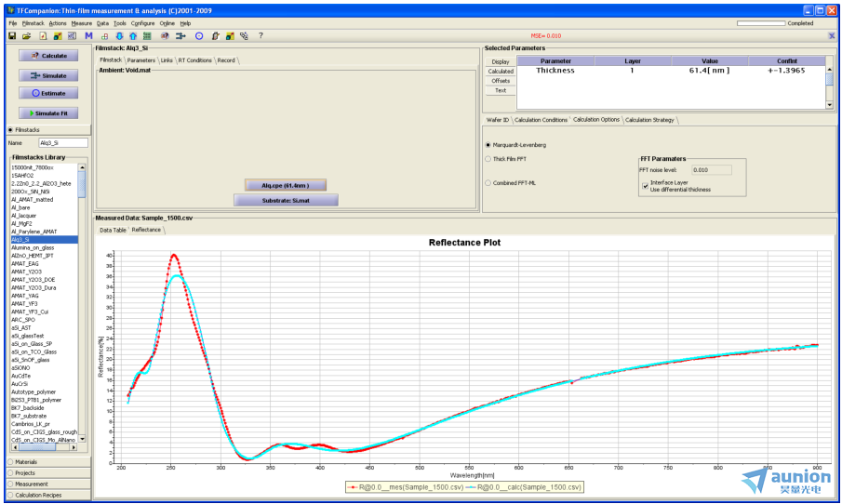Click the Filmstacks Library vertical scrollbar thumb
Screen dimensions: 842x504
click(x=82, y=185)
